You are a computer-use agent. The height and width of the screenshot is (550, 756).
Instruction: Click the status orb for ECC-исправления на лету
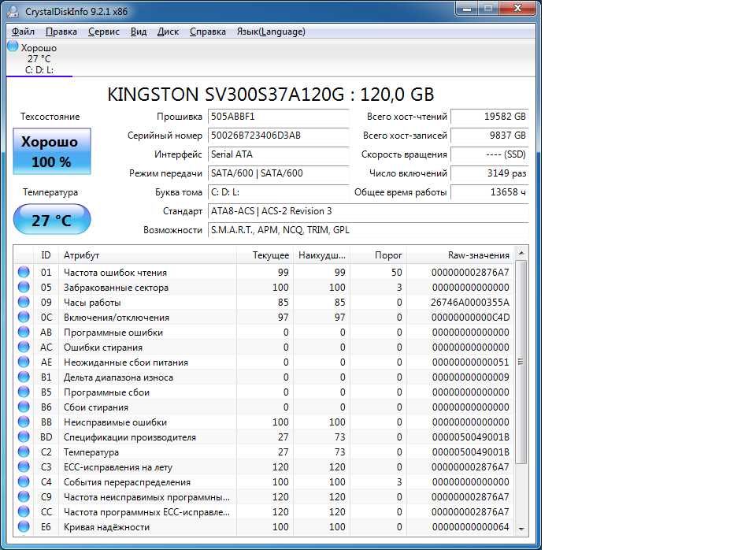click(x=24, y=466)
